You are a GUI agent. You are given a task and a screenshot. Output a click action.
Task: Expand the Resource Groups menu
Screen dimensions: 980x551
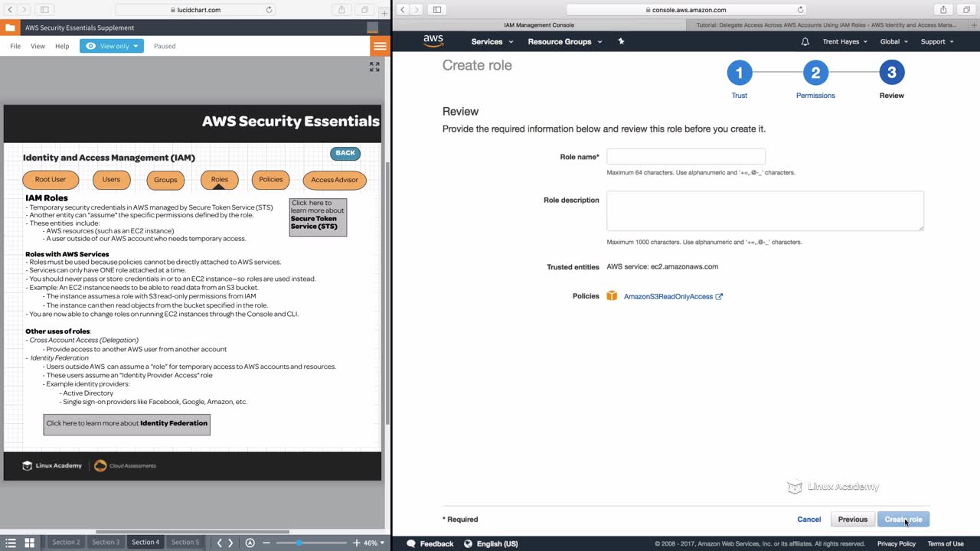[565, 41]
